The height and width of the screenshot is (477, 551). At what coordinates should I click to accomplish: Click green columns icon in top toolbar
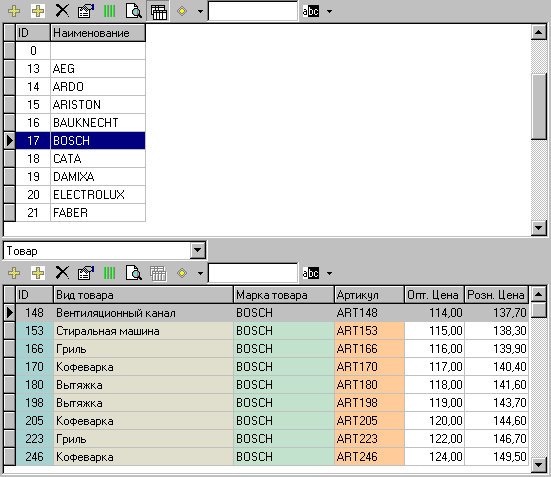coord(109,11)
